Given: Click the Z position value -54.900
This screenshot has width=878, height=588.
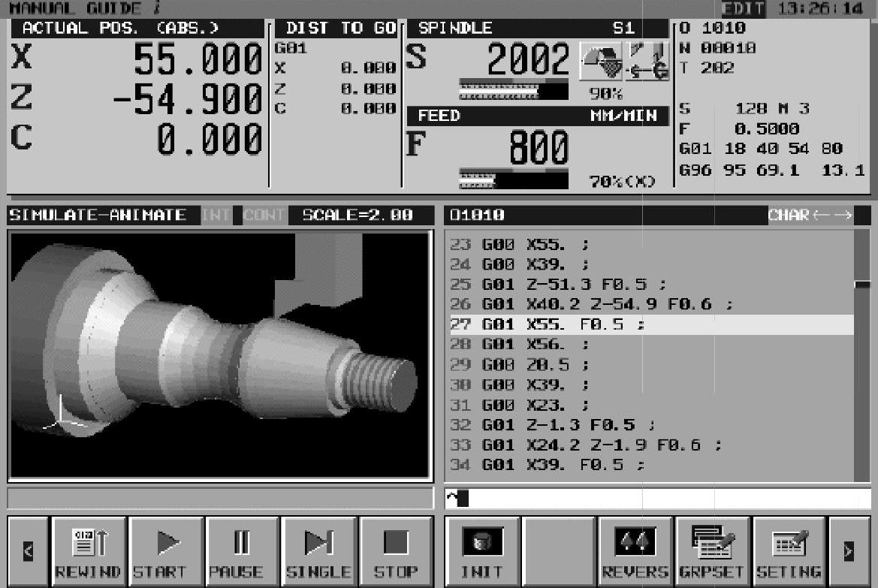Looking at the screenshot, I should pos(188,100).
